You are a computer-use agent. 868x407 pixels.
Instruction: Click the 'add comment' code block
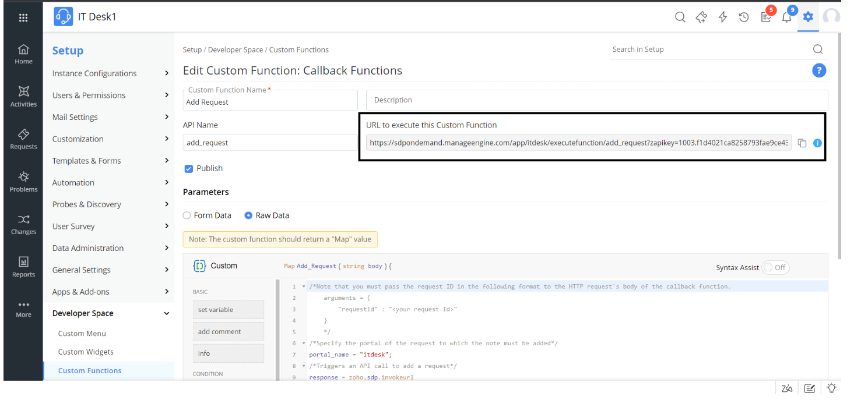pos(229,332)
